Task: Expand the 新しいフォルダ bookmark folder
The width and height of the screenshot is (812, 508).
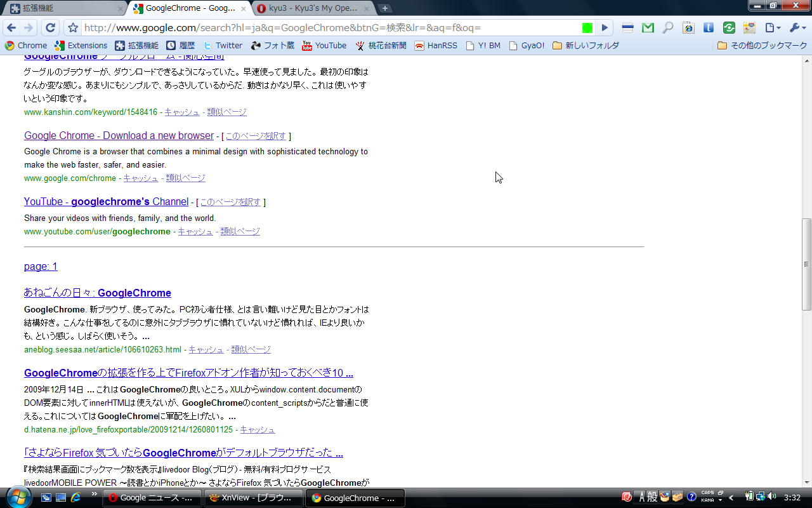Action: [x=586, y=46]
